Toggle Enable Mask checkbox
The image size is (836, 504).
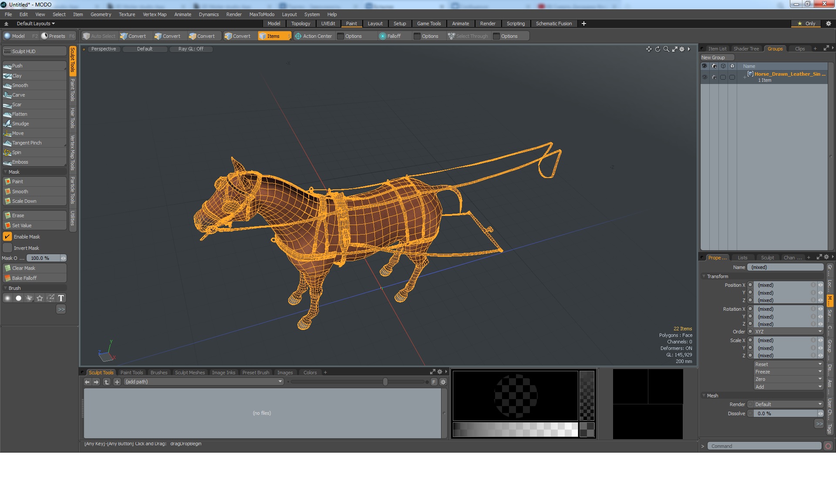point(7,237)
